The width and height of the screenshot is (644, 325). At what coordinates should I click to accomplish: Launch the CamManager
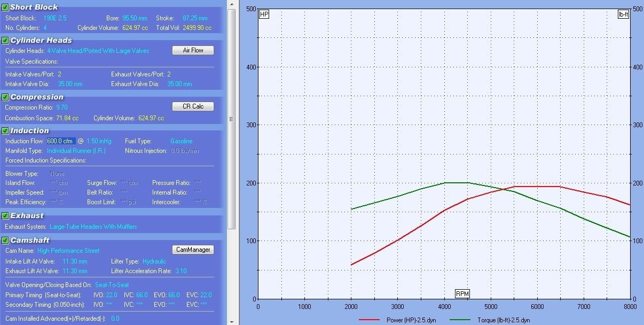pyautogui.click(x=193, y=250)
